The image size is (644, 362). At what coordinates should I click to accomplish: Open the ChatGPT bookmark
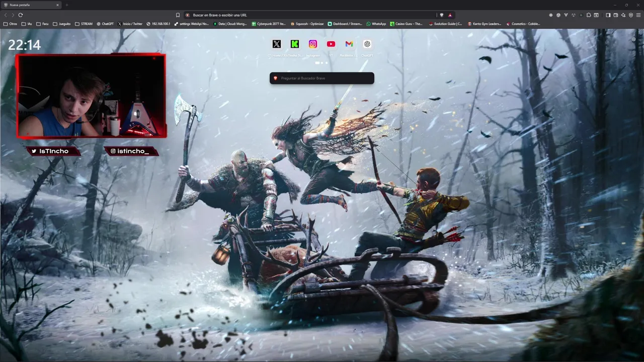[x=105, y=24]
